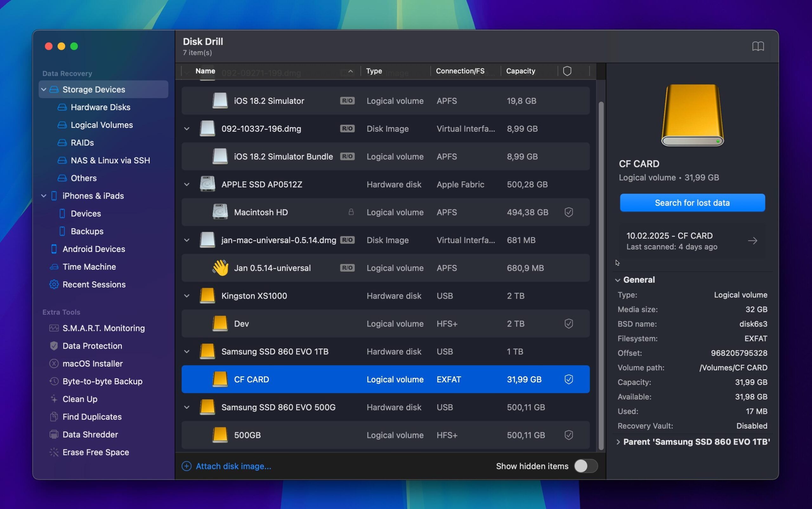Screen dimensions: 812x509
Task: Select the Macintosh HD row
Action: tap(385, 212)
